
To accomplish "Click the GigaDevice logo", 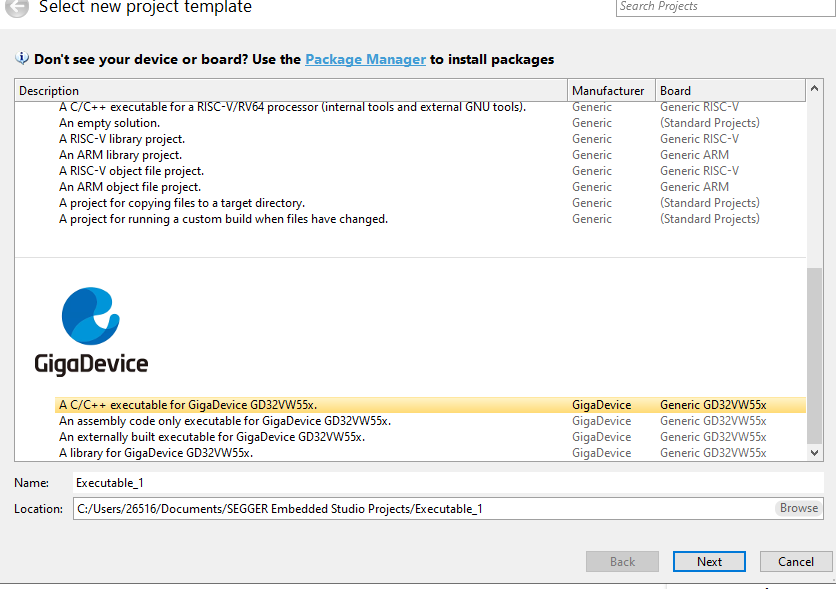I will 91,331.
